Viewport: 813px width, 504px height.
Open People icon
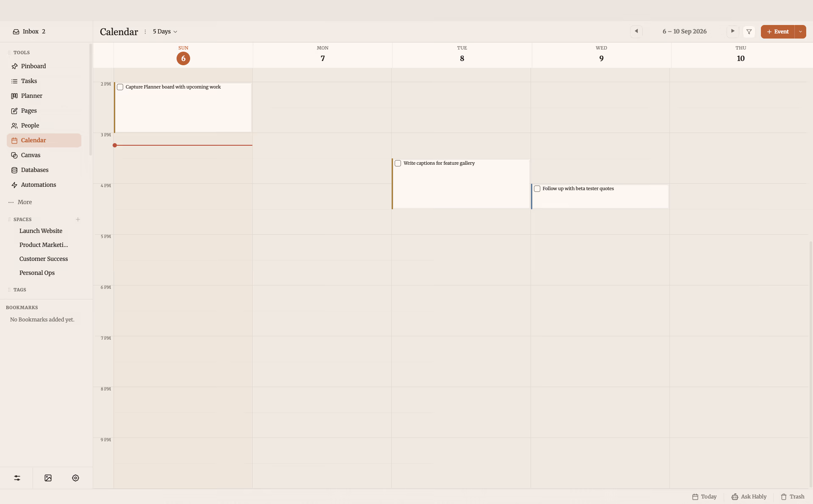[x=14, y=125]
